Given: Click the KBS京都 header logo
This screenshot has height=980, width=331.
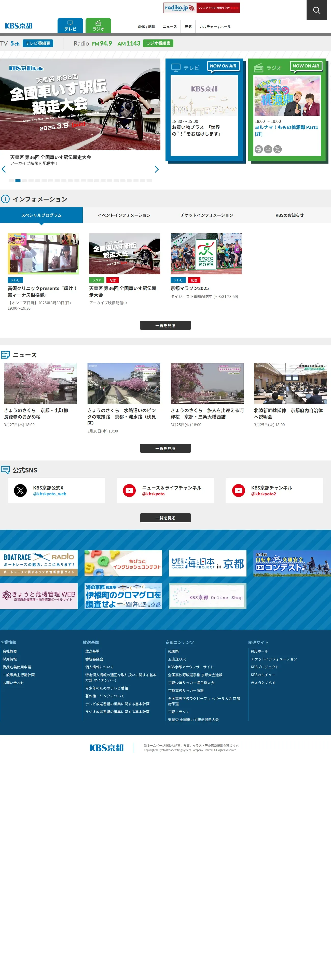Looking at the screenshot, I should click(x=19, y=26).
